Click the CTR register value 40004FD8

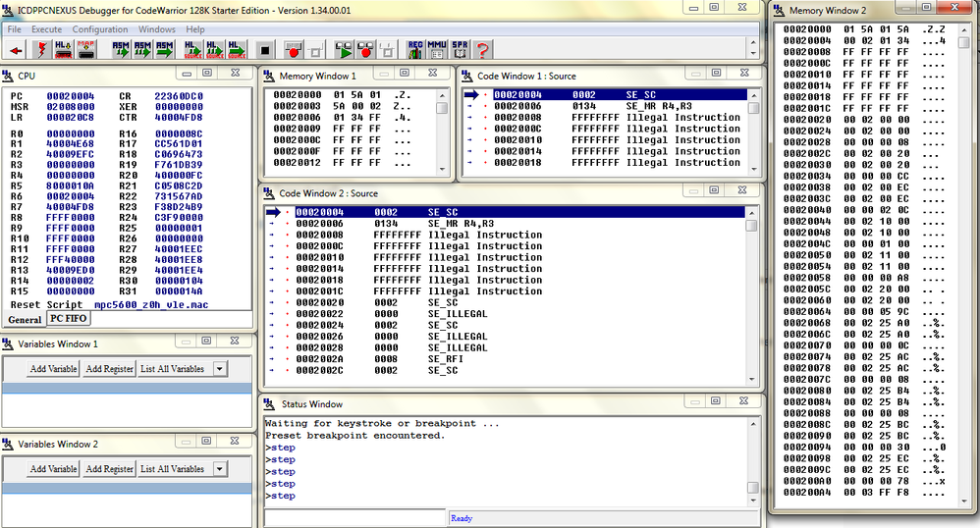click(x=179, y=118)
